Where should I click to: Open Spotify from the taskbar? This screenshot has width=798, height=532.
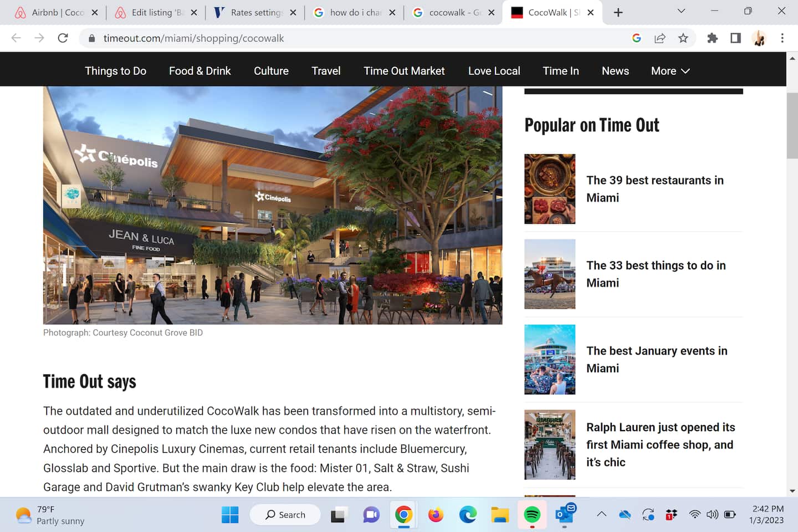[532, 515]
